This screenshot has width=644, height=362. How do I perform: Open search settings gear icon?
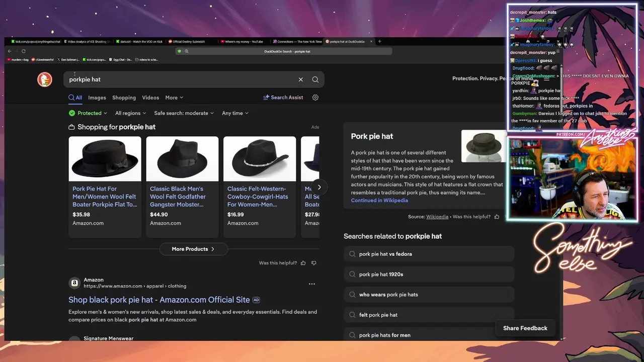315,98
